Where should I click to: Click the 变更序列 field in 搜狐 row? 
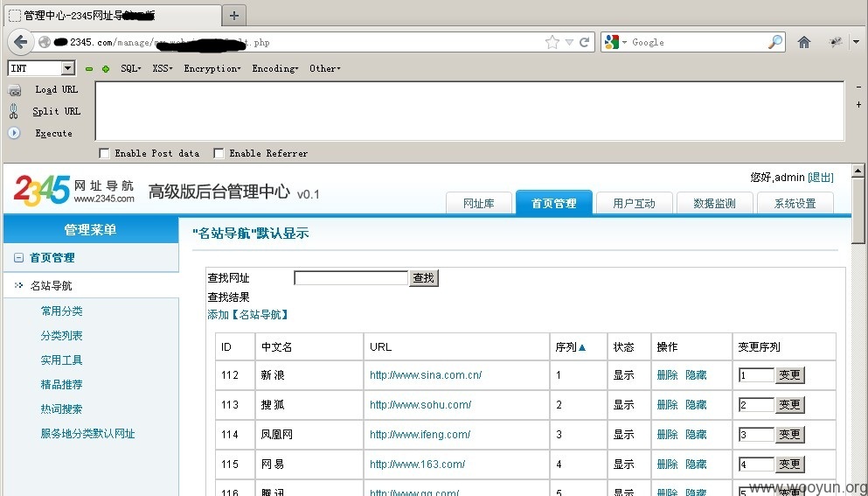756,405
